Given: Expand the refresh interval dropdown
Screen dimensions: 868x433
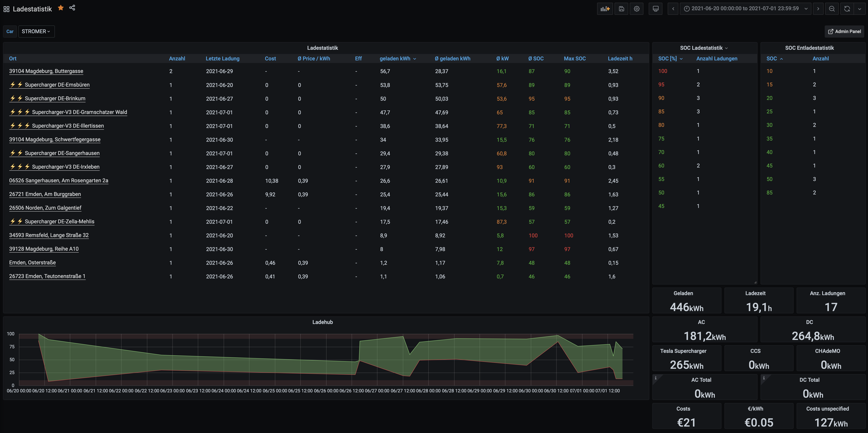Looking at the screenshot, I should point(860,9).
